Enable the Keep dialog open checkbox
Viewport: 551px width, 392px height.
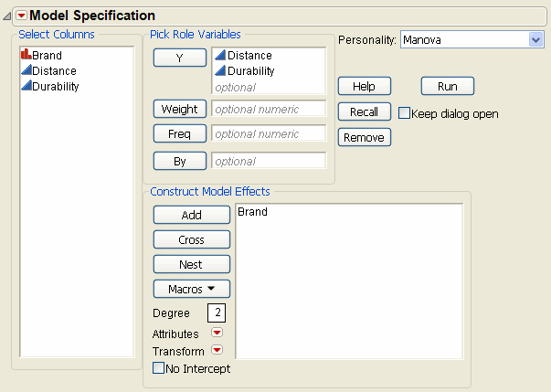[x=405, y=113]
